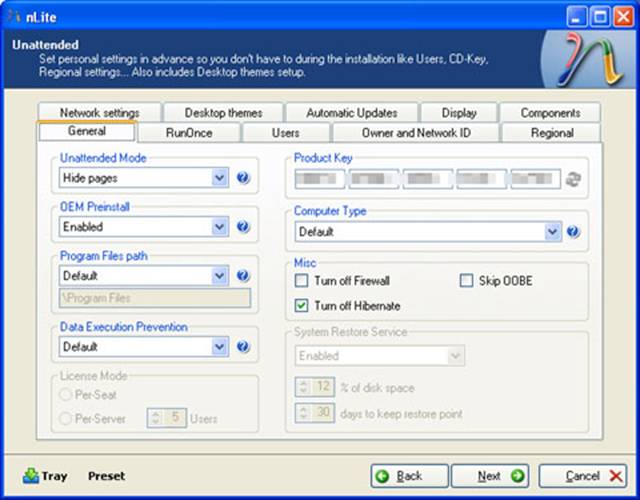The width and height of the screenshot is (640, 500).
Task: Switch to the Network settings tab
Action: click(99, 113)
